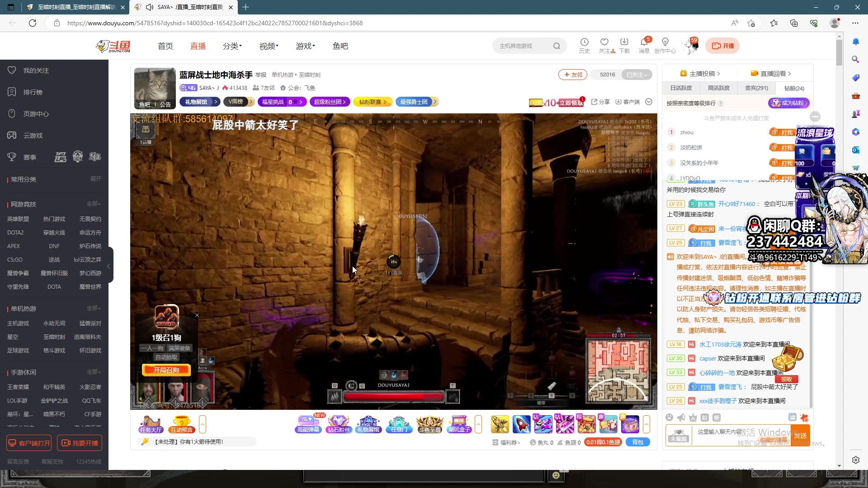Switch to 钻粉(24) tab

pos(794,88)
